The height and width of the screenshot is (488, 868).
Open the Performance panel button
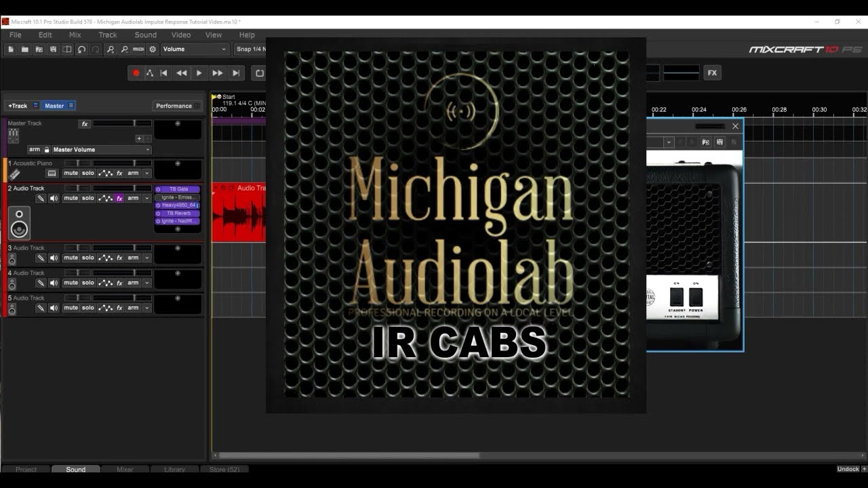coord(177,106)
